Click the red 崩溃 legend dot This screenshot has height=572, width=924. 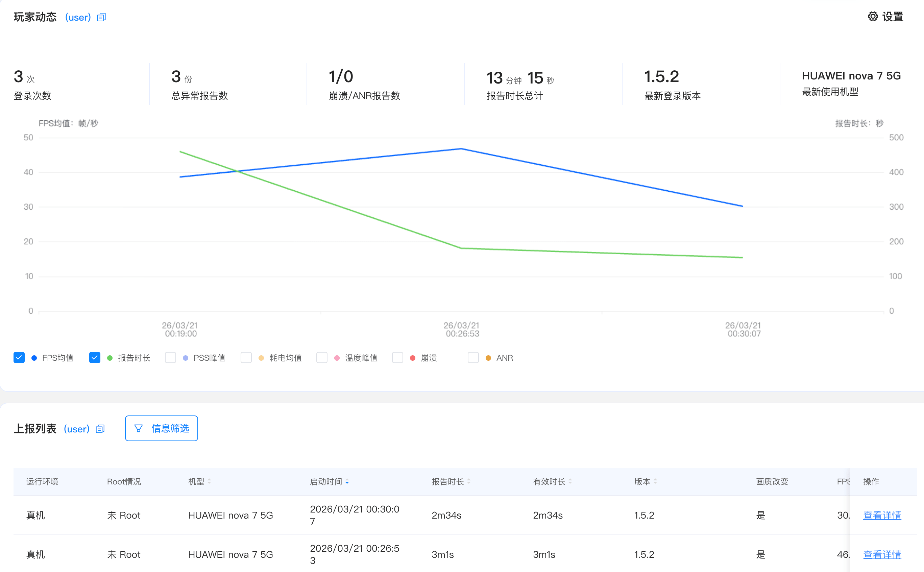[x=413, y=358]
